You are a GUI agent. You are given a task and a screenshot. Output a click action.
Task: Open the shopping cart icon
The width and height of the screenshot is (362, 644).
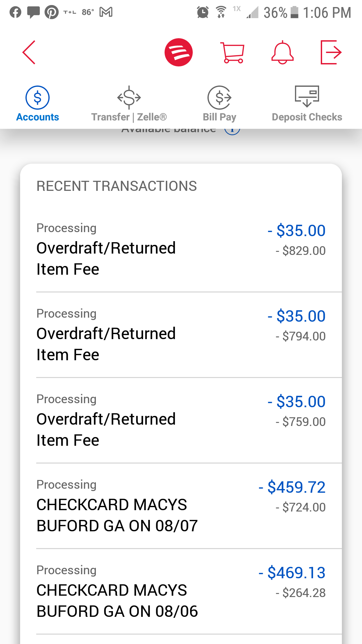point(232,52)
